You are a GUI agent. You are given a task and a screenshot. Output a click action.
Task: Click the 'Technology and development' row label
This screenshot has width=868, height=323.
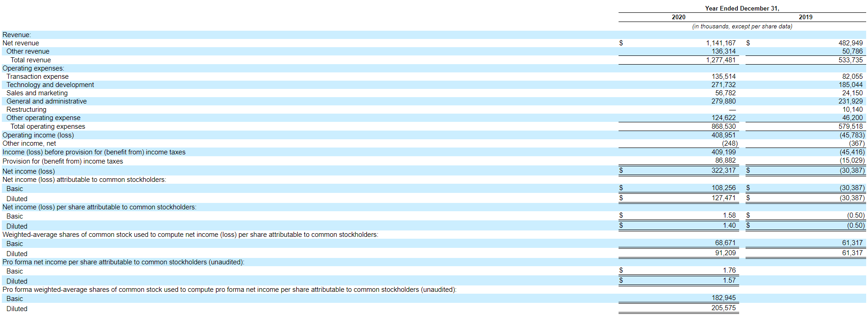(x=50, y=85)
